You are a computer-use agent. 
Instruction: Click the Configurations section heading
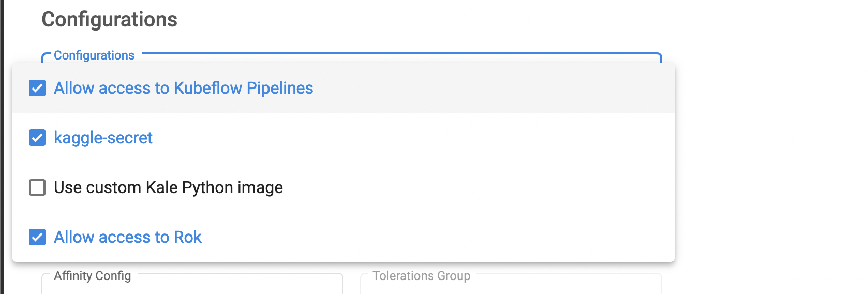point(109,20)
